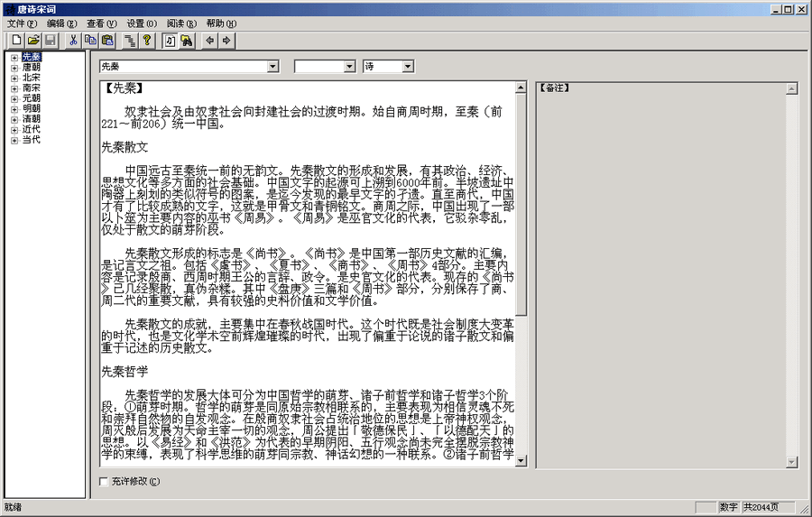Click inside the 【备注】 notes text area

coord(660,274)
